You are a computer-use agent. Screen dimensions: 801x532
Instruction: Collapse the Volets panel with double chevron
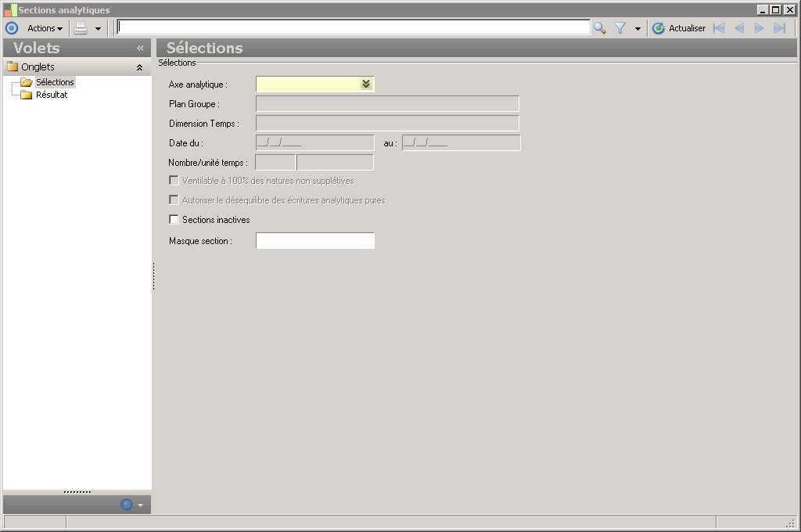140,48
